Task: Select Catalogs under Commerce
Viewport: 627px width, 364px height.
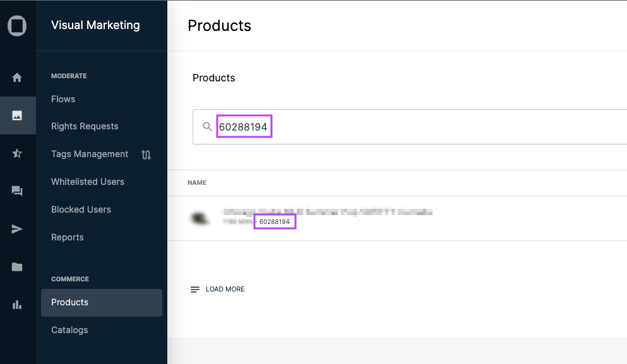Action: pos(69,330)
